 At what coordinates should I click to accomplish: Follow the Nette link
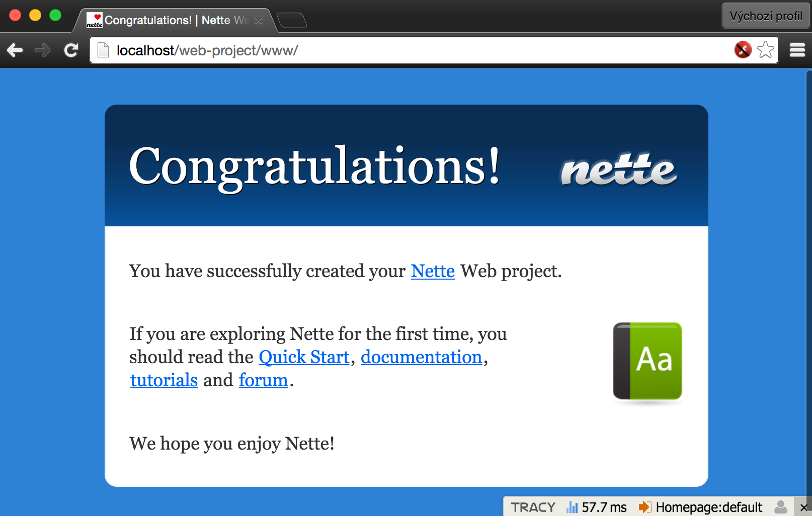(433, 271)
